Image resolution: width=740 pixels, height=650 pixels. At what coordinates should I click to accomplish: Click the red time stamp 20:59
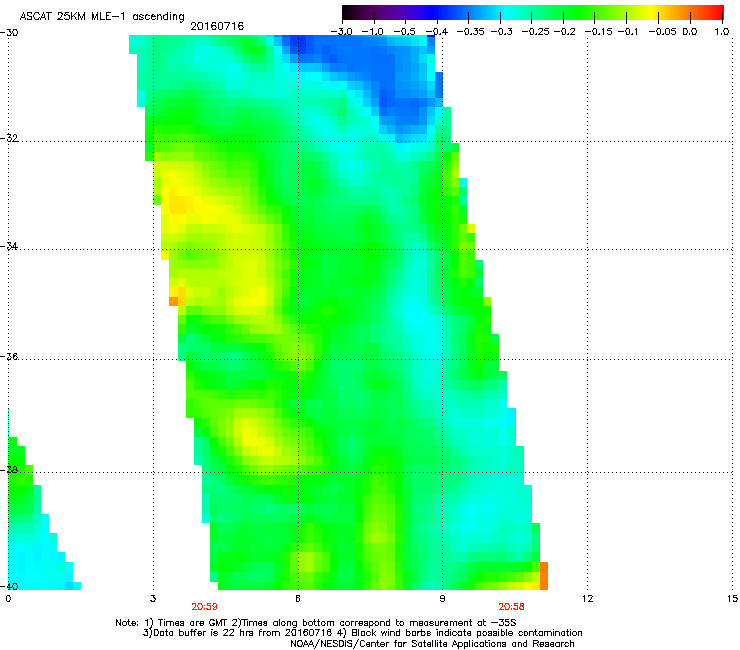pyautogui.click(x=204, y=607)
